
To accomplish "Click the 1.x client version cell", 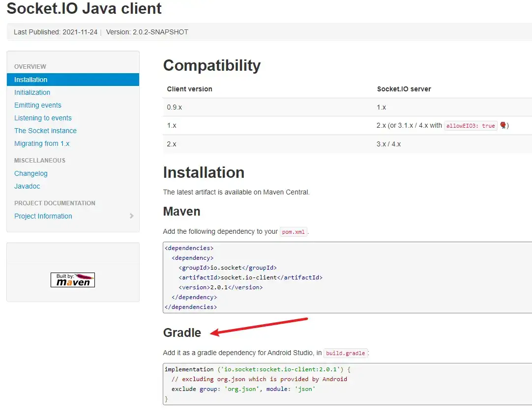I will pyautogui.click(x=172, y=126).
